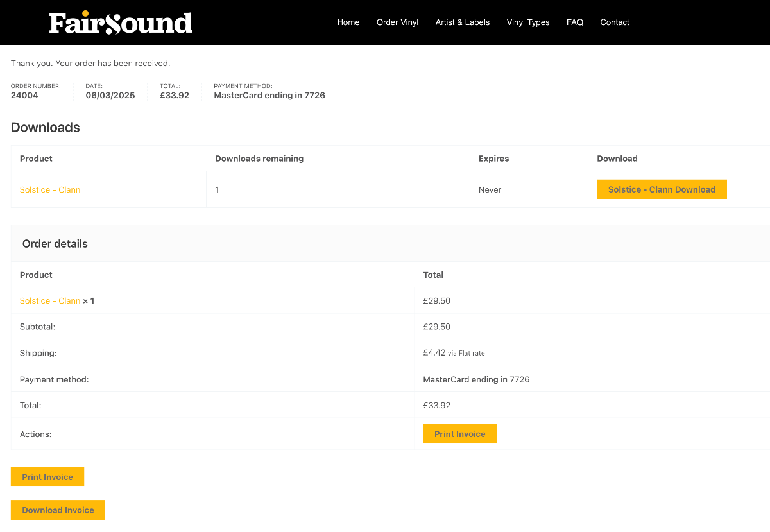Click the Order details heading
The height and width of the screenshot is (532, 770).
(55, 244)
